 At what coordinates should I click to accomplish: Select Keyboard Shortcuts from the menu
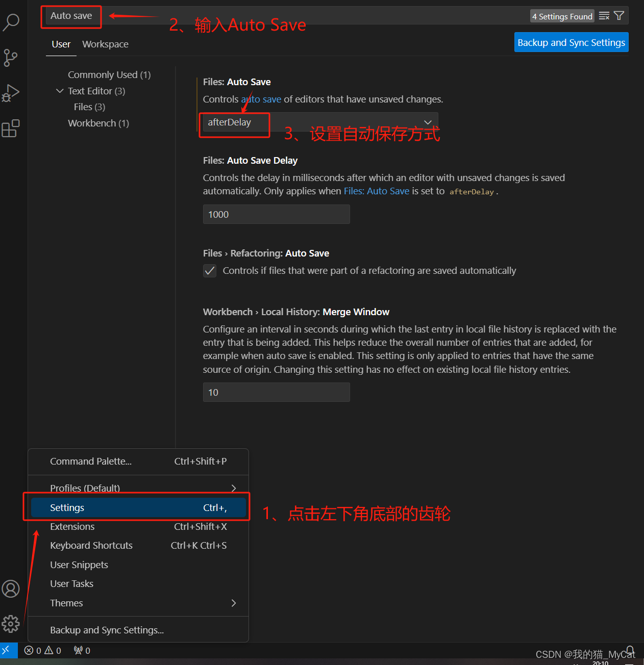[91, 545]
